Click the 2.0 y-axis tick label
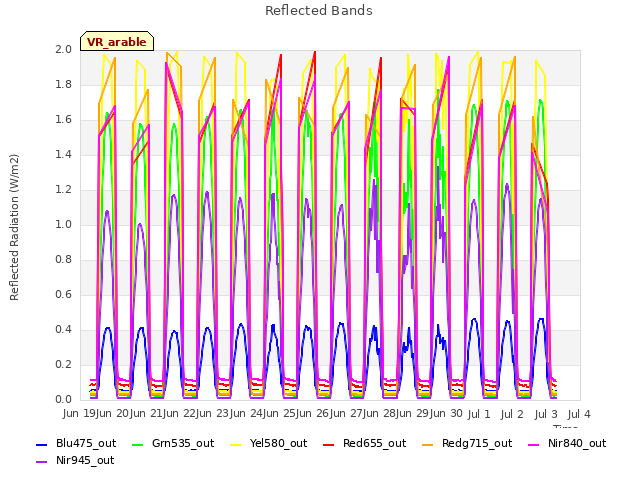The image size is (640, 480). (63, 49)
